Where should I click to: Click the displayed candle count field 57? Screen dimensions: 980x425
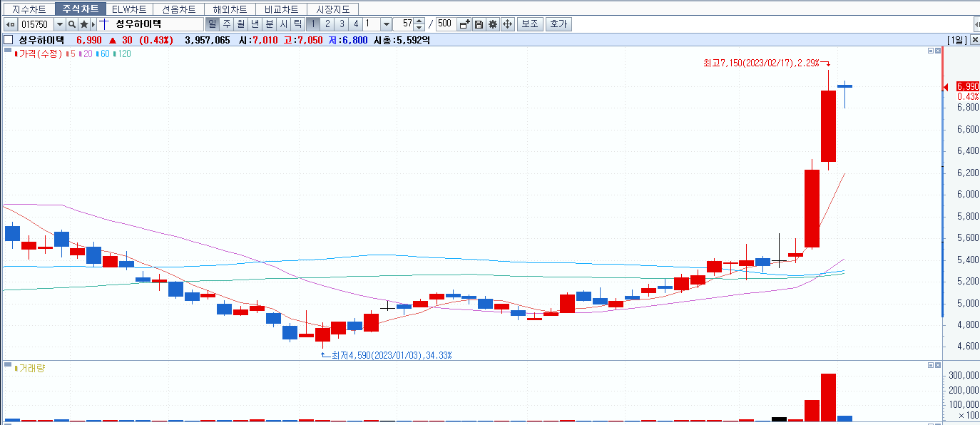[404, 24]
